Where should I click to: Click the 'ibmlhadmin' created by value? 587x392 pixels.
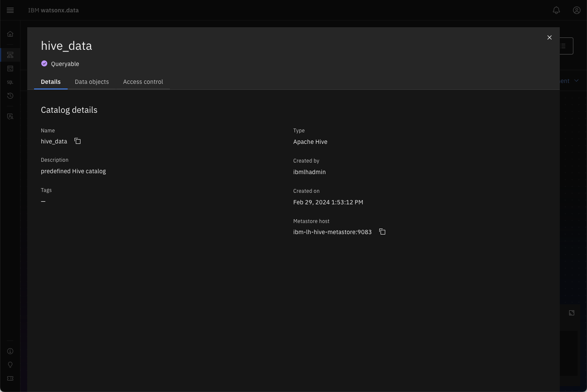[x=309, y=172]
